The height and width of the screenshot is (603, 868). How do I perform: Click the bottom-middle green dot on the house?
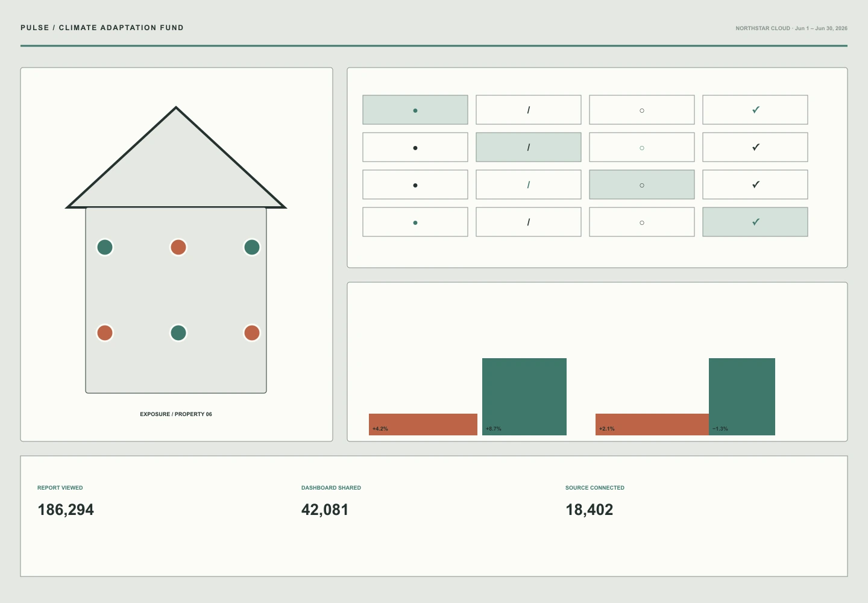tap(178, 333)
